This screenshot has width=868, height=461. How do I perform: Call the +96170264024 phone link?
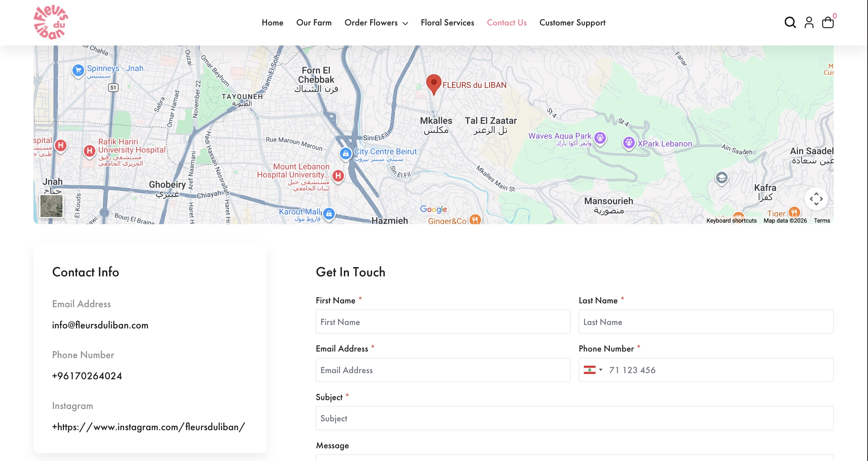[x=87, y=376]
